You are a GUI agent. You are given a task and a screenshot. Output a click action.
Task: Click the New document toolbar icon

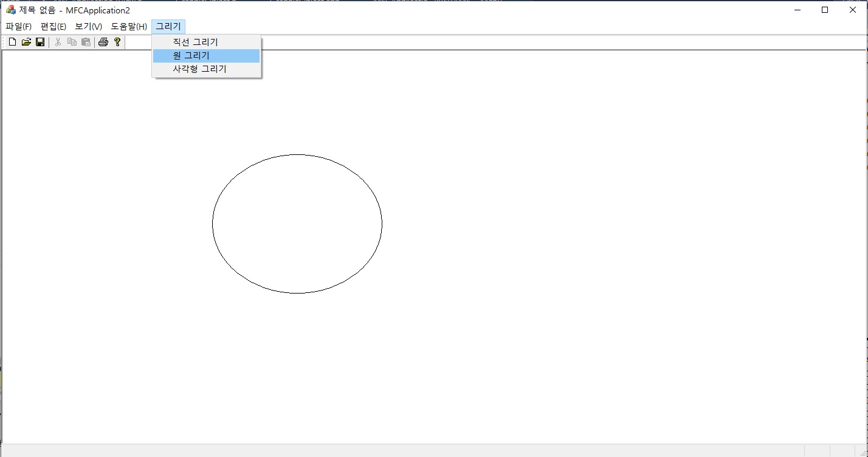12,42
